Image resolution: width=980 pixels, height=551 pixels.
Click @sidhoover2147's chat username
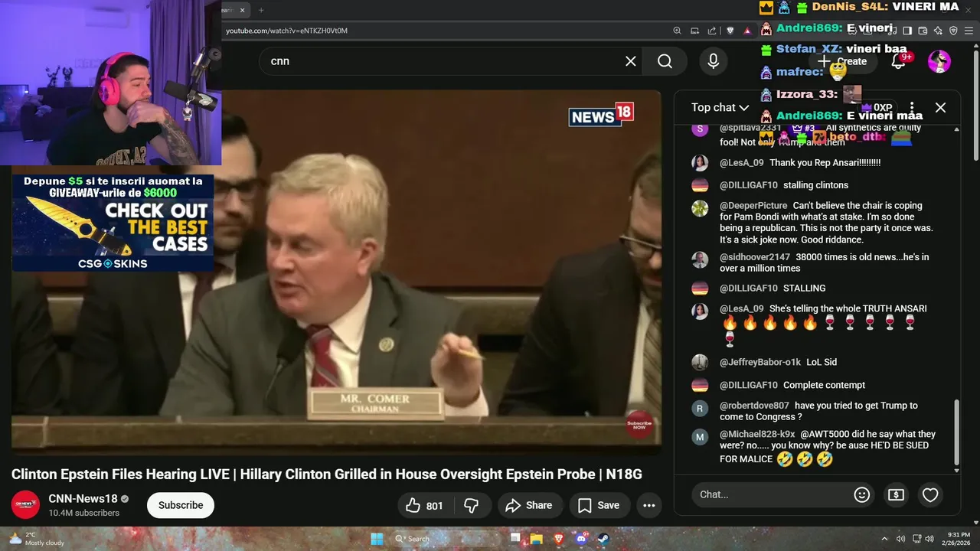(x=755, y=257)
